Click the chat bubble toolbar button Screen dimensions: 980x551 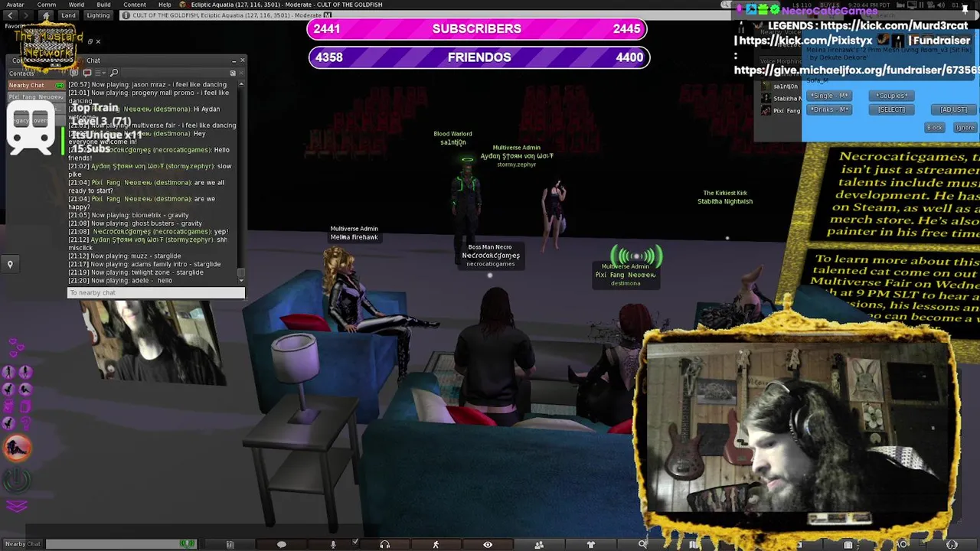point(281,544)
